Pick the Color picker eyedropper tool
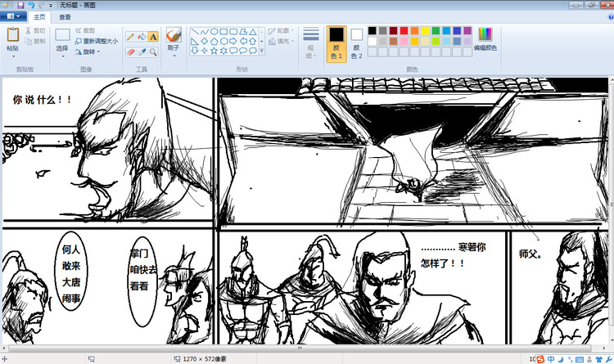This screenshot has width=614, height=364. point(141,51)
